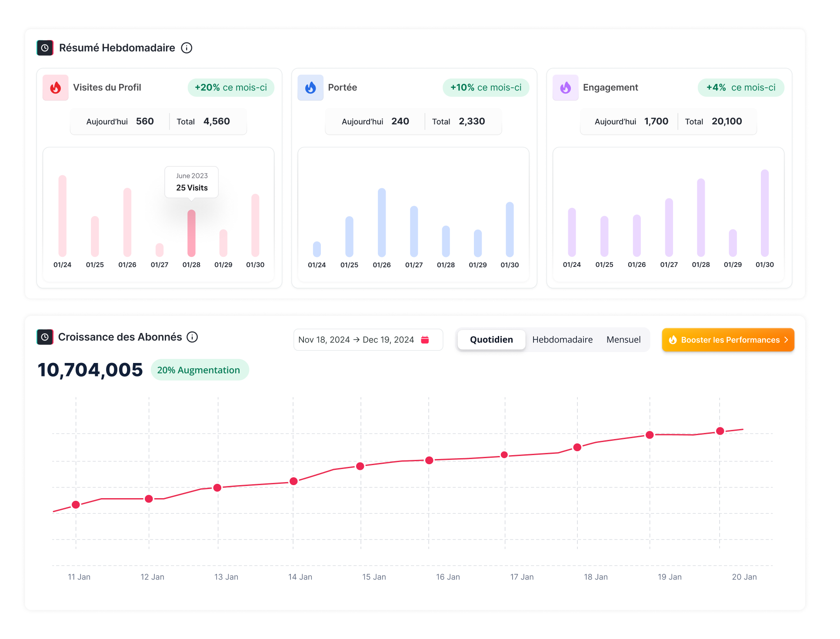Click the 01/30 bar in Engagement chart
This screenshot has height=639, width=840.
764,213
